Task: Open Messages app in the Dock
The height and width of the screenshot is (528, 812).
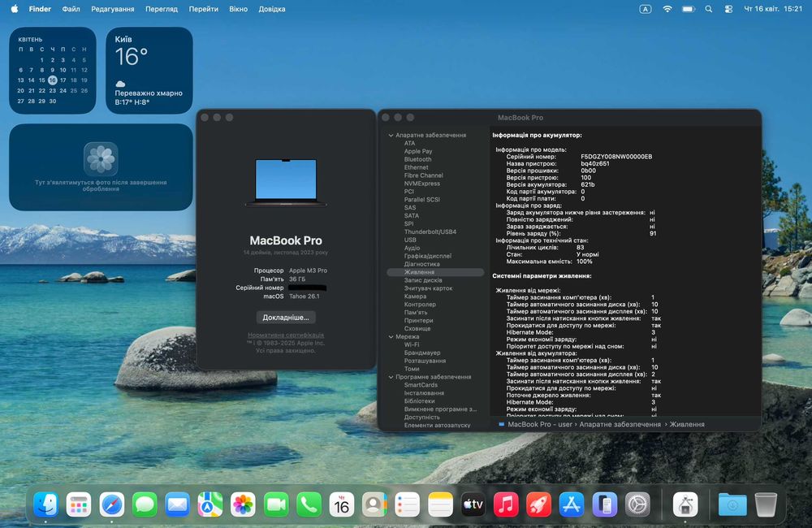Action: click(145, 504)
